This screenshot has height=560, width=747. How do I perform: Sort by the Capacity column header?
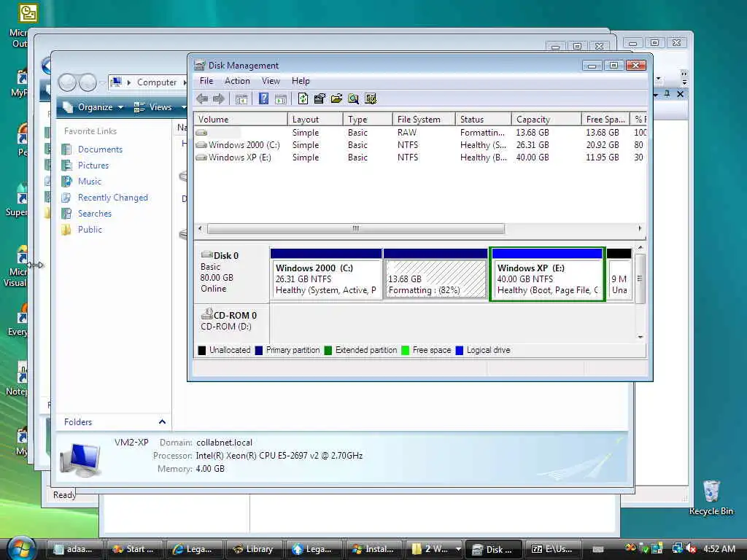[x=546, y=119]
